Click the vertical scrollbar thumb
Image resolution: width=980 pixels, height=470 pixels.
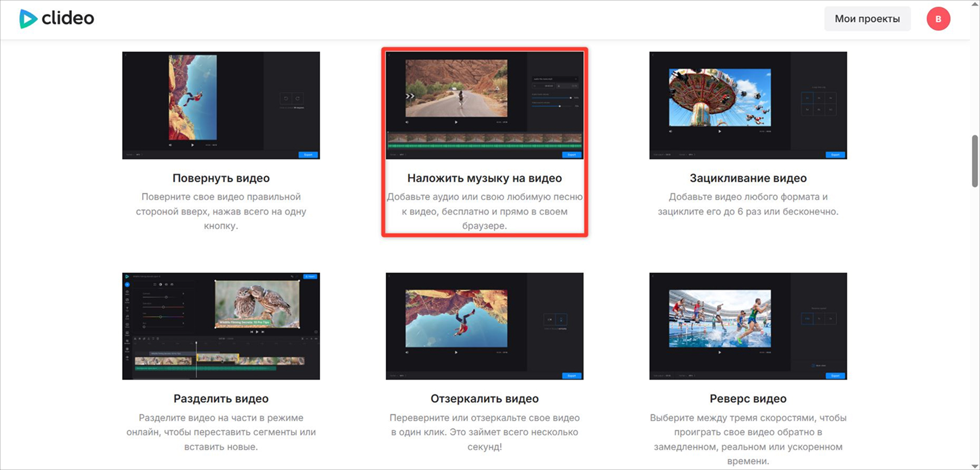click(x=975, y=161)
